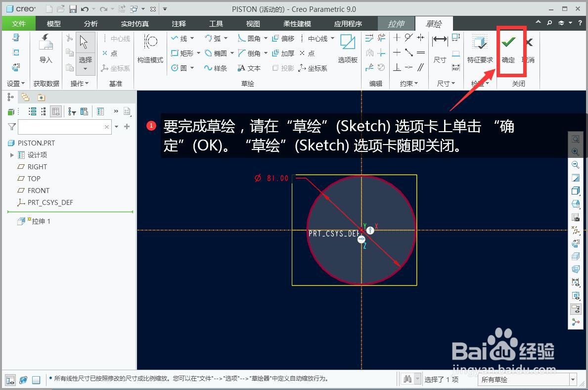Click the zoom out icon on right toolbar
The height and width of the screenshot is (390, 588).
tap(576, 164)
